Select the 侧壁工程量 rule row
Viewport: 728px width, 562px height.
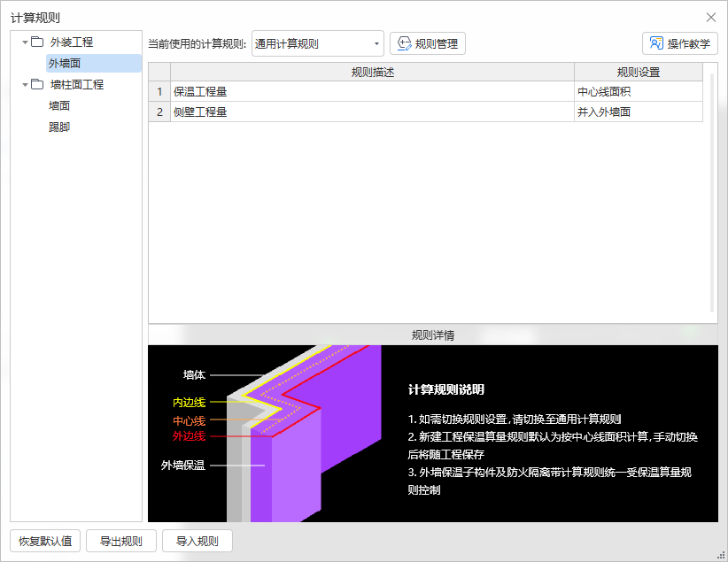coord(372,112)
